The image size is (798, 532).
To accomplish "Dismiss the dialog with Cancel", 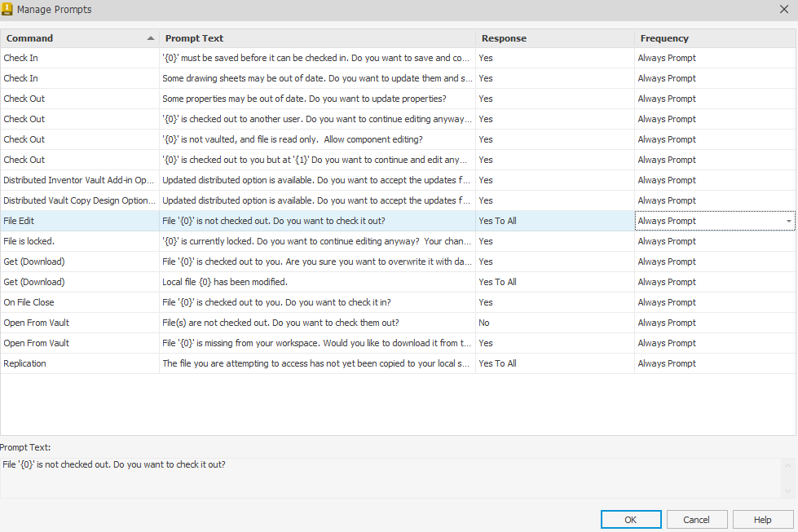I will click(x=697, y=519).
